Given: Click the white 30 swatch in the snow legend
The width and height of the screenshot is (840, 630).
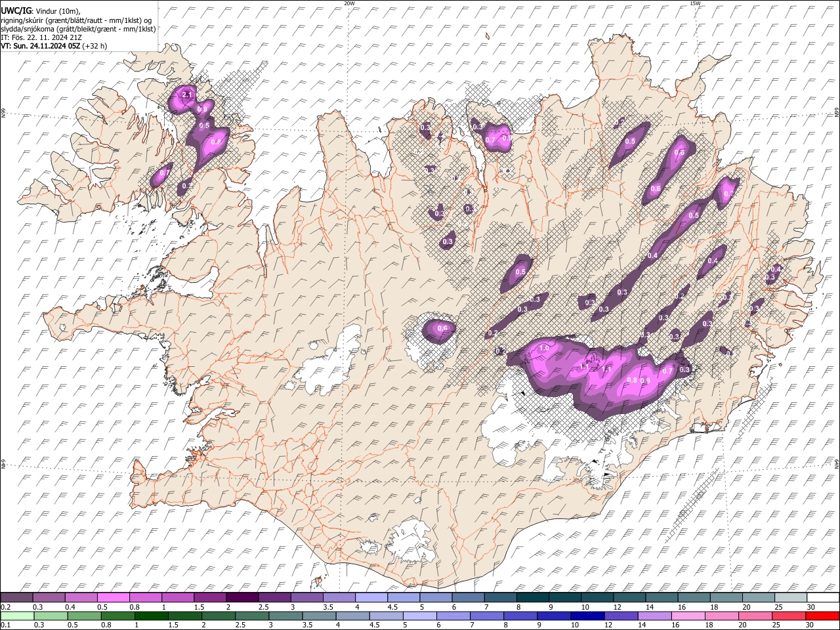Looking at the screenshot, I should 822,598.
